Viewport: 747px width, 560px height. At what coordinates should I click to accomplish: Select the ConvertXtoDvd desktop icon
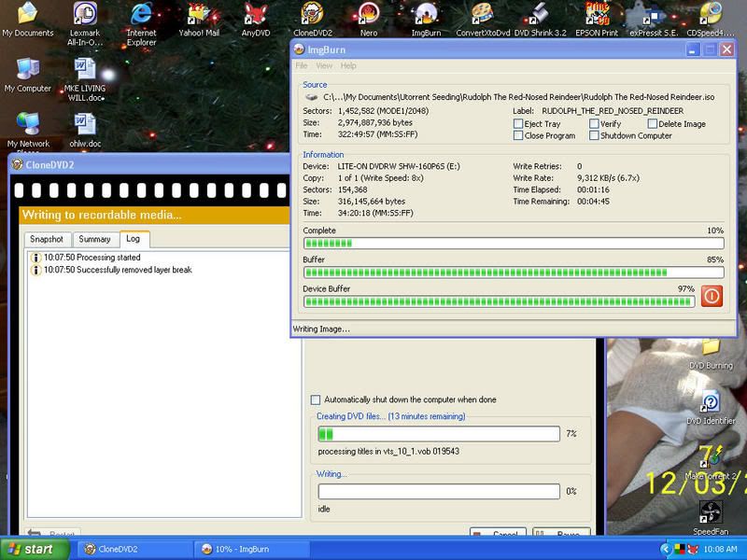[483, 19]
